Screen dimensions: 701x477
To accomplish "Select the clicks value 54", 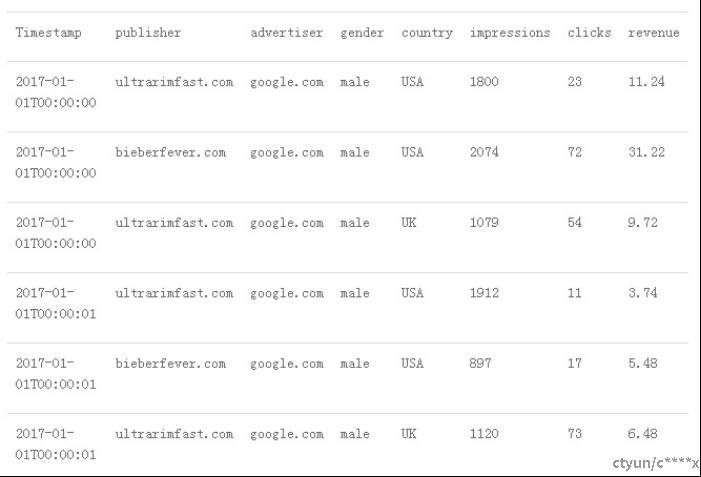I will coord(574,223).
